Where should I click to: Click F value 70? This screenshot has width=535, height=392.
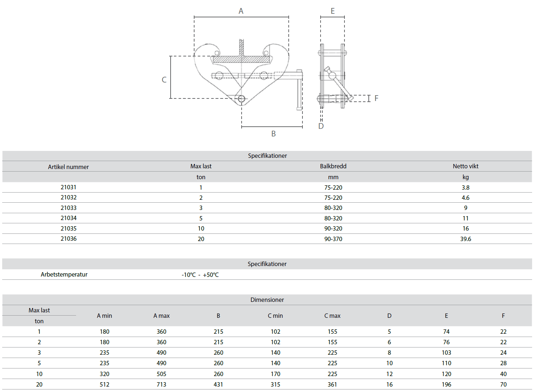(x=503, y=384)
